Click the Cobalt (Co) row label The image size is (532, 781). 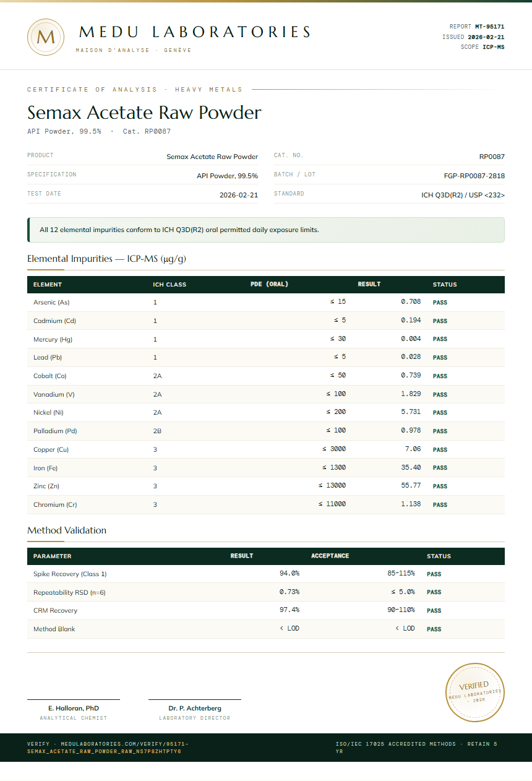pyautogui.click(x=50, y=376)
